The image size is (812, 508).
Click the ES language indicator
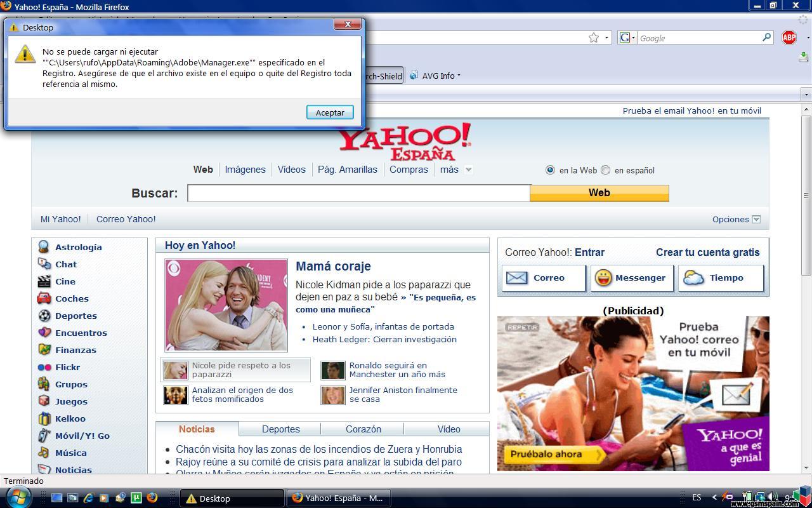697,497
